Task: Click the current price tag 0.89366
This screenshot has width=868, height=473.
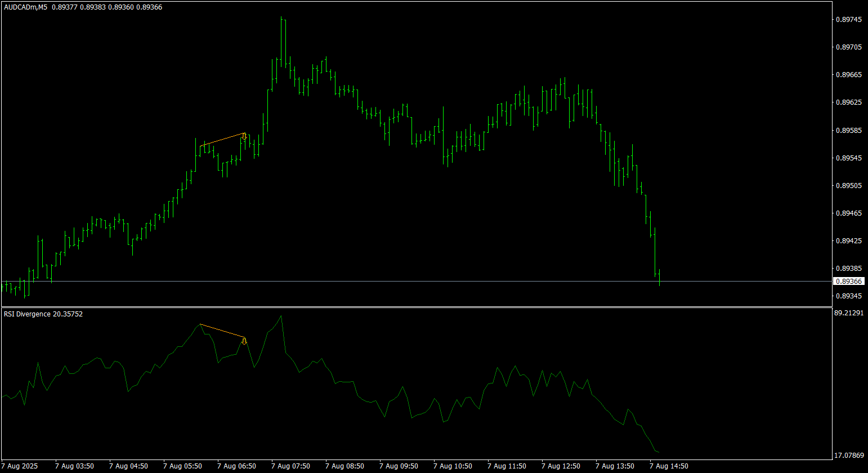Action: tap(849, 281)
